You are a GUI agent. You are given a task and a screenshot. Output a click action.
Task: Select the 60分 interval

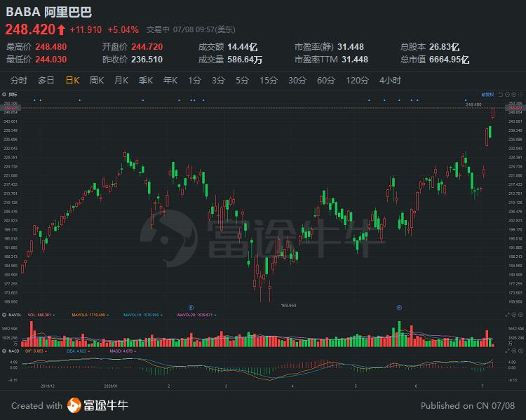[326, 81]
